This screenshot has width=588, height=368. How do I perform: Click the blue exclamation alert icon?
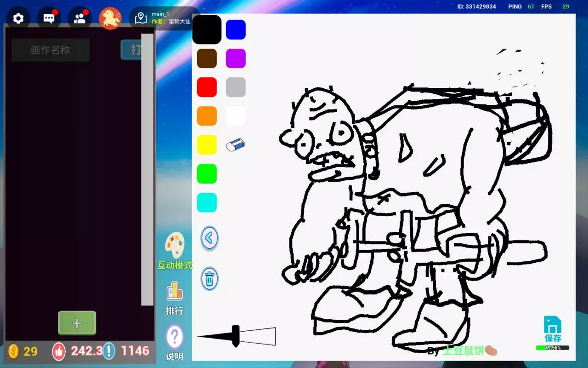(x=109, y=351)
